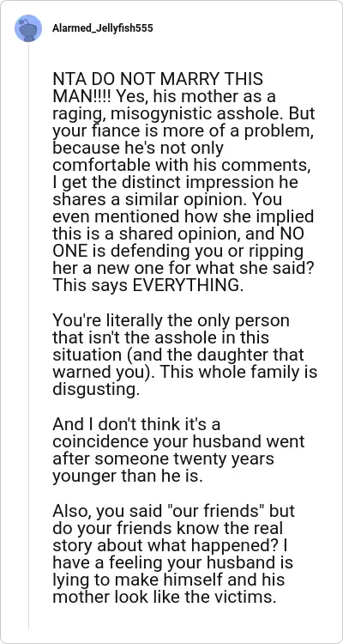Click the line 'younger than he is.'

coord(128,476)
